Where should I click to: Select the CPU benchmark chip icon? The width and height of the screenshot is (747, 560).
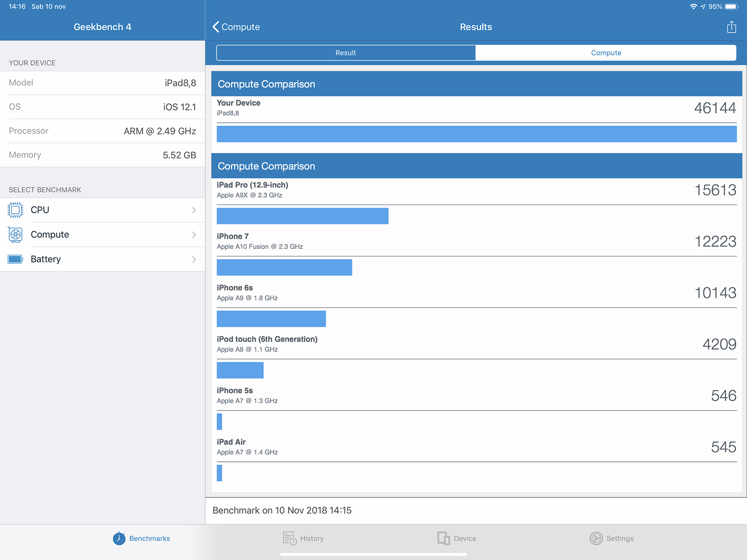point(15,210)
